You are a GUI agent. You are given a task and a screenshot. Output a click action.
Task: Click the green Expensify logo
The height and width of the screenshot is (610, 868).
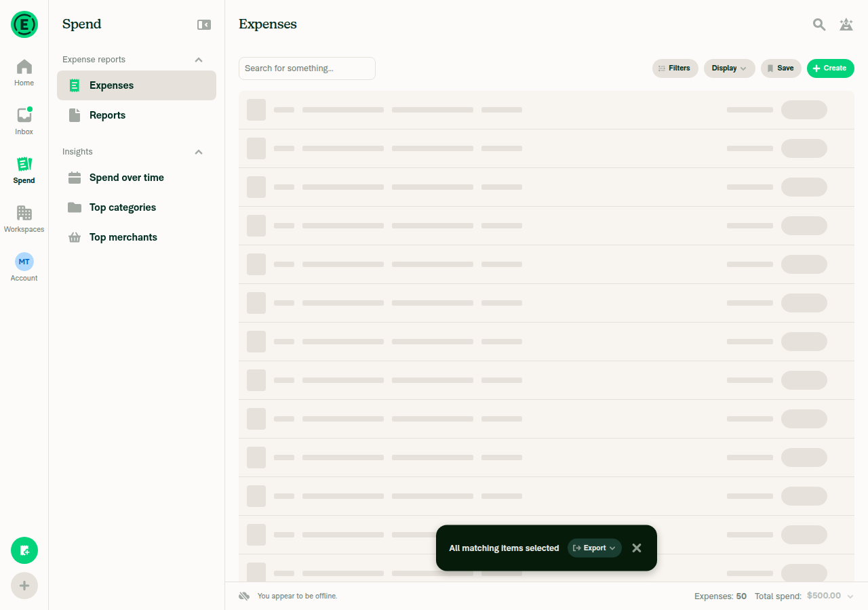(x=24, y=24)
